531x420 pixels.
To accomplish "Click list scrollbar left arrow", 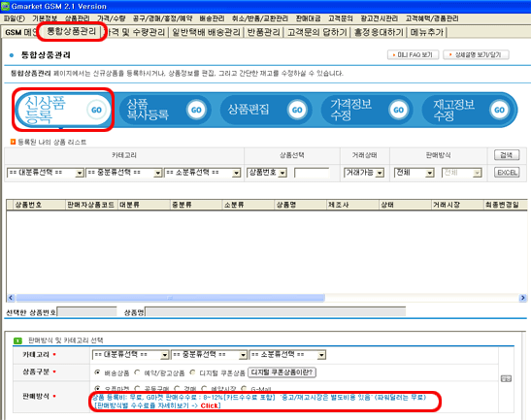I will [11, 298].
